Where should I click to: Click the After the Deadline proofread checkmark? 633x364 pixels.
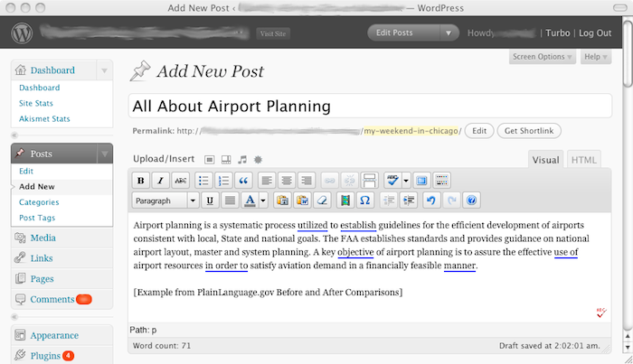coord(601,313)
